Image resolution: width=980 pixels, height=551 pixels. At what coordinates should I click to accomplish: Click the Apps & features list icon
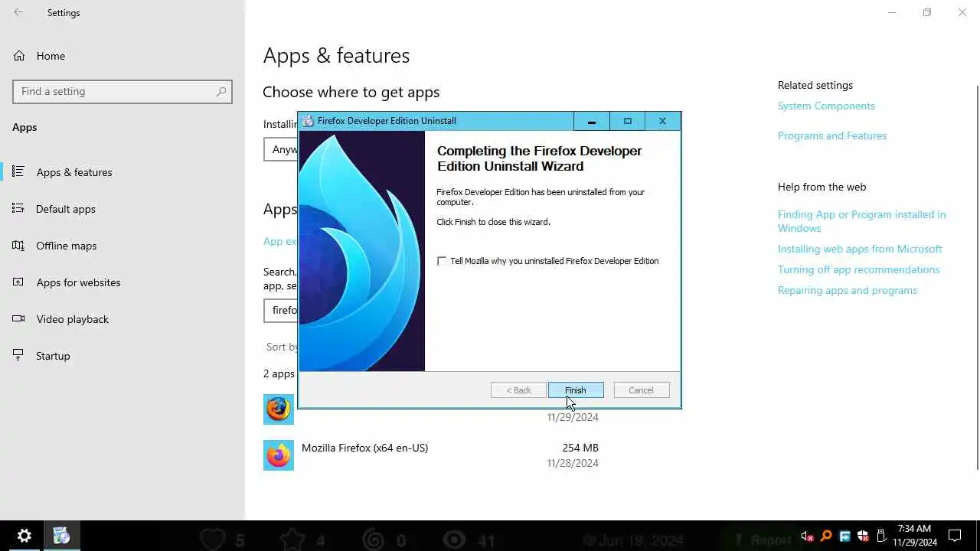tap(18, 171)
